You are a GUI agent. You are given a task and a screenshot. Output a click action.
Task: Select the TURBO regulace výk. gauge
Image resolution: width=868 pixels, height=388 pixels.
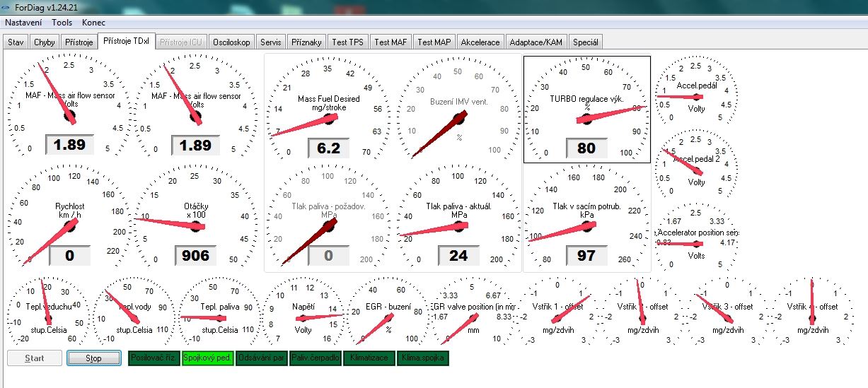[586, 110]
